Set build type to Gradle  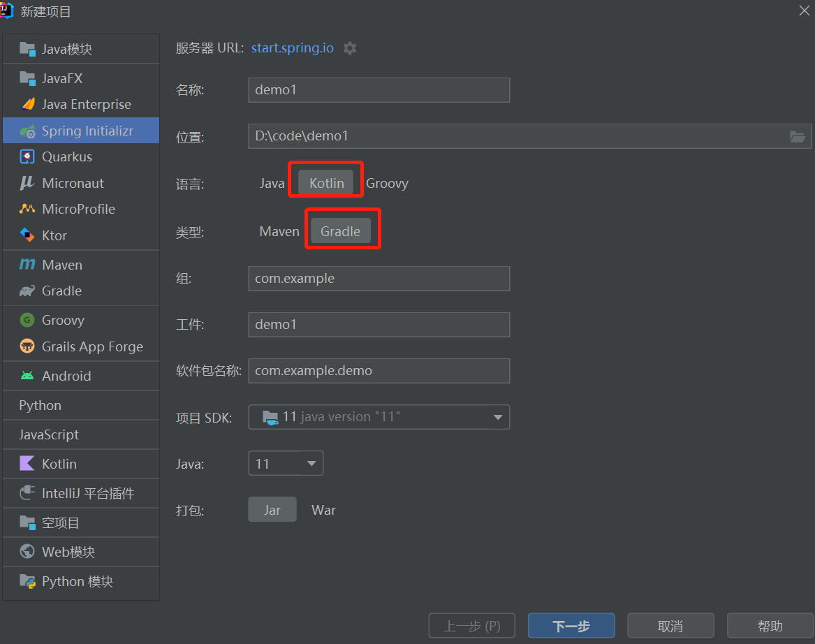pyautogui.click(x=340, y=231)
